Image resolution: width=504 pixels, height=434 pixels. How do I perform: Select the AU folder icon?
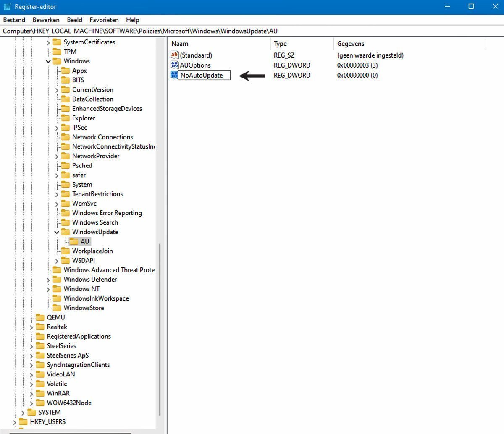[x=73, y=241]
